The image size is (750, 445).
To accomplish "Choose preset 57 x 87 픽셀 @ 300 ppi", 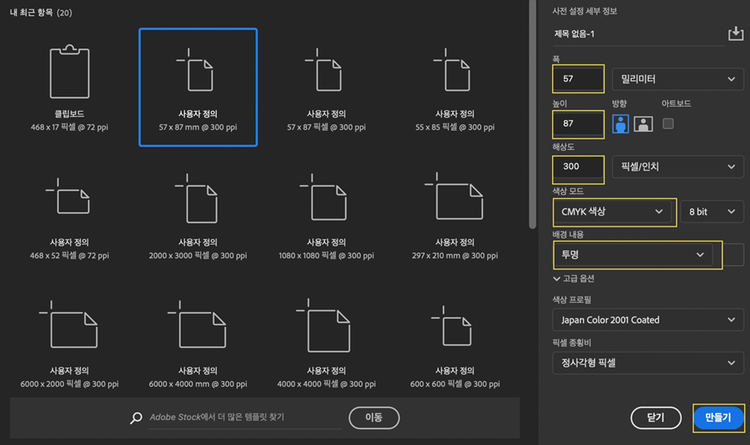I will (326, 87).
